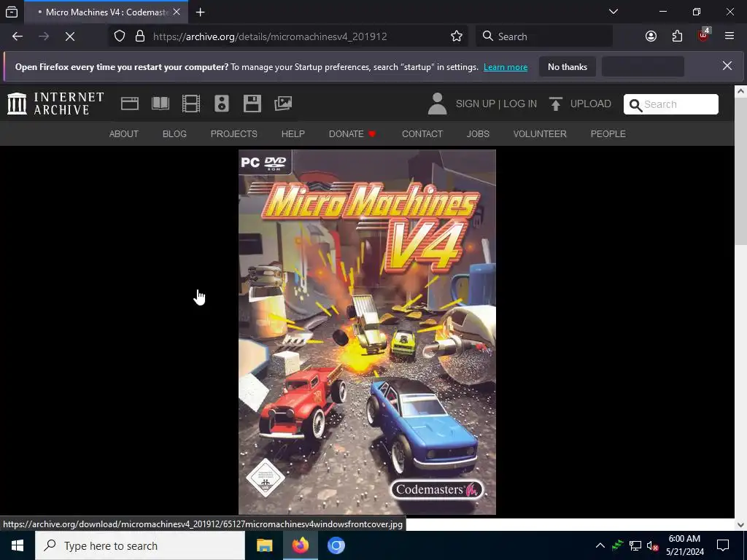The image size is (747, 560).
Task: Click SIGN UP link
Action: pyautogui.click(x=475, y=104)
